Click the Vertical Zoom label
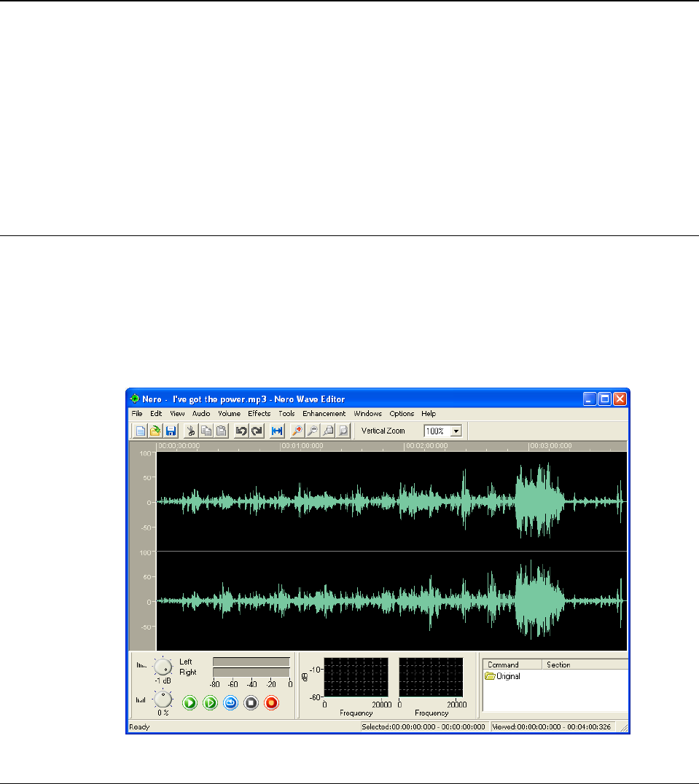 (x=383, y=431)
